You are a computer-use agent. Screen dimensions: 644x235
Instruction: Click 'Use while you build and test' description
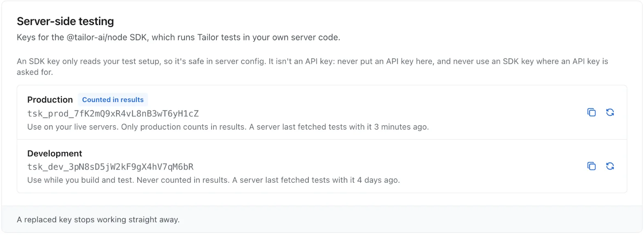(x=214, y=180)
